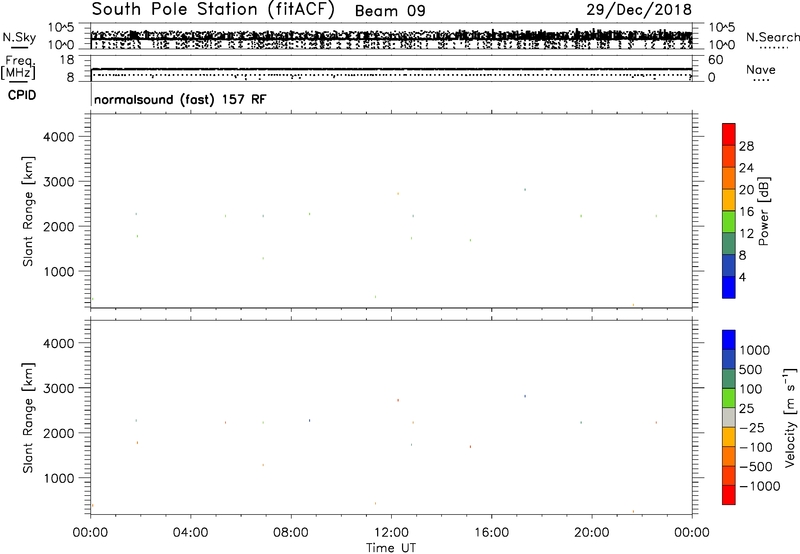Click teal Velocity segment between 100 and 500
This screenshot has width=800, height=554.
(729, 379)
